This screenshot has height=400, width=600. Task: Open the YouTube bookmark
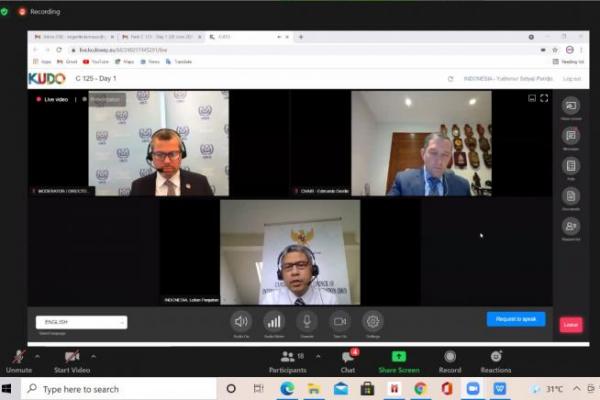pos(96,62)
